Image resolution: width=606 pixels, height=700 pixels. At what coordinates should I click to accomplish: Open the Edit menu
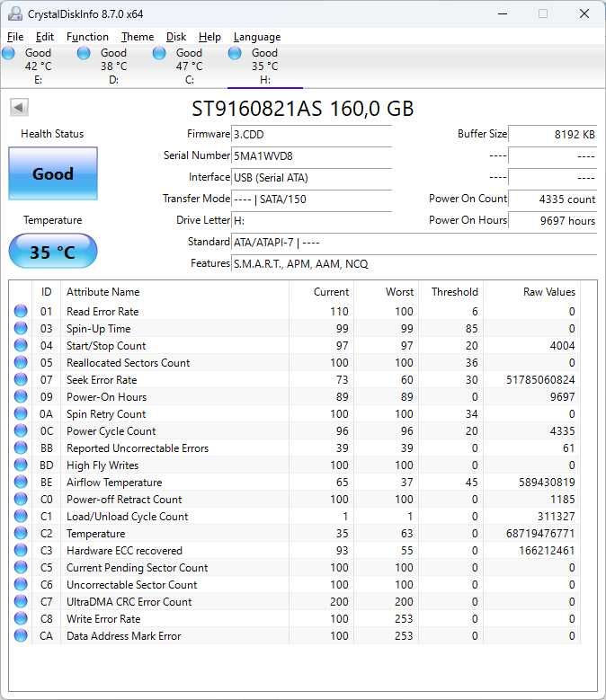pos(45,37)
